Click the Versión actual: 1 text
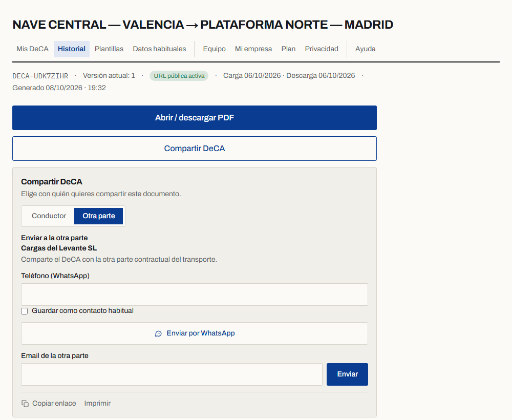 (109, 76)
